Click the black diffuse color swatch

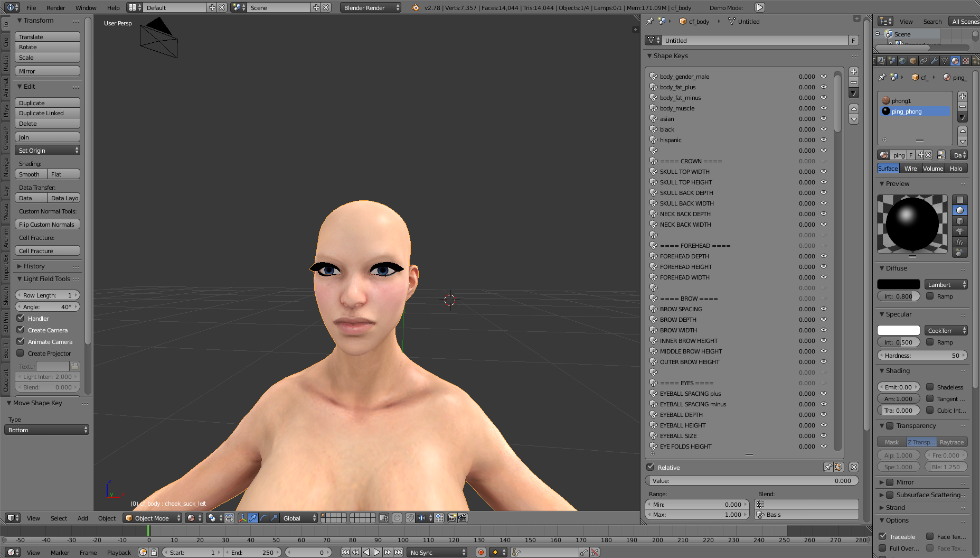click(x=899, y=284)
